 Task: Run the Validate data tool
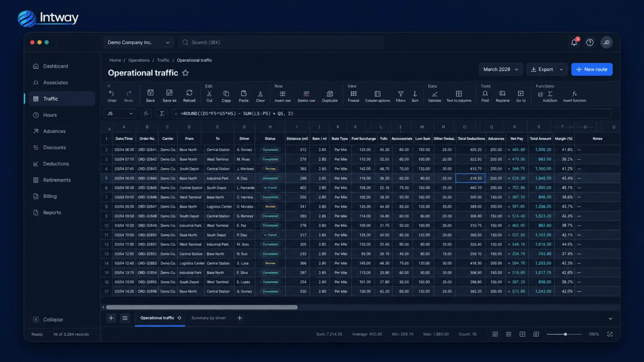435,94
